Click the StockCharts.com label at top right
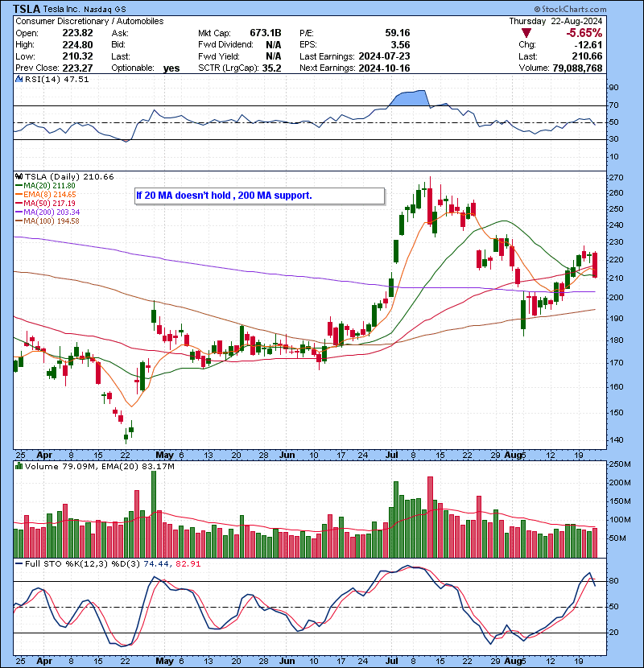 (570, 9)
